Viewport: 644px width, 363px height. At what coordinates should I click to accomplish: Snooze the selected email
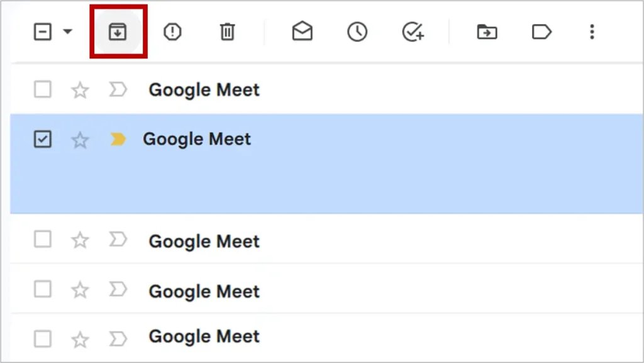click(357, 32)
